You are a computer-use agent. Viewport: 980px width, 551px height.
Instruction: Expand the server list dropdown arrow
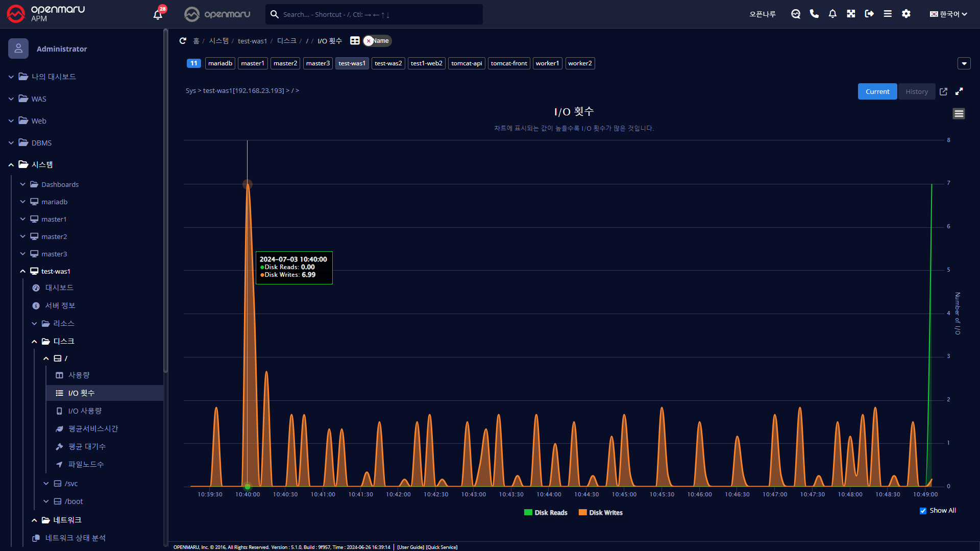point(964,63)
